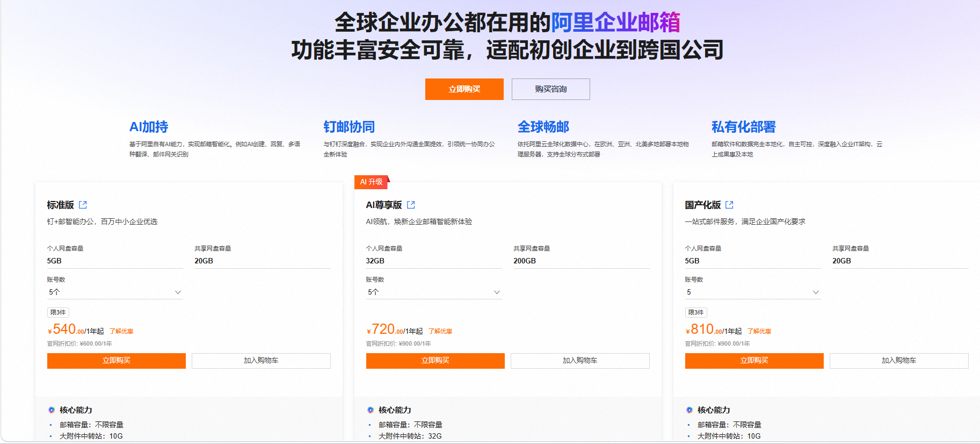Click the ¥810.00 price in the 国产化版 card
This screenshot has height=444, width=980.
(704, 330)
